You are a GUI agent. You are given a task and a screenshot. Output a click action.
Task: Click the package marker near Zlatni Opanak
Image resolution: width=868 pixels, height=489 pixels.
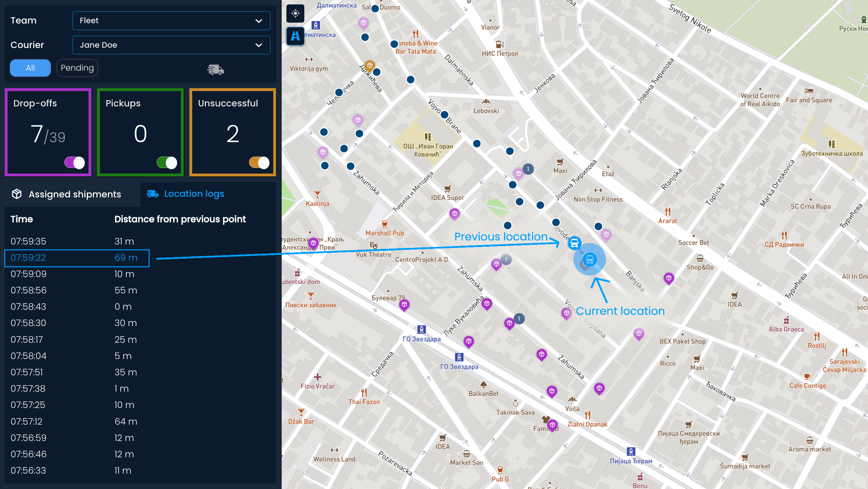552,425
